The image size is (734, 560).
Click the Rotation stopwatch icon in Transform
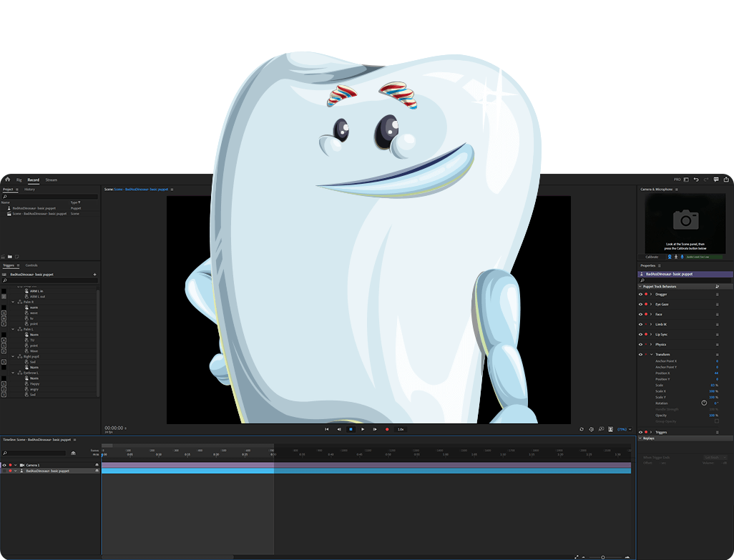[x=705, y=403]
